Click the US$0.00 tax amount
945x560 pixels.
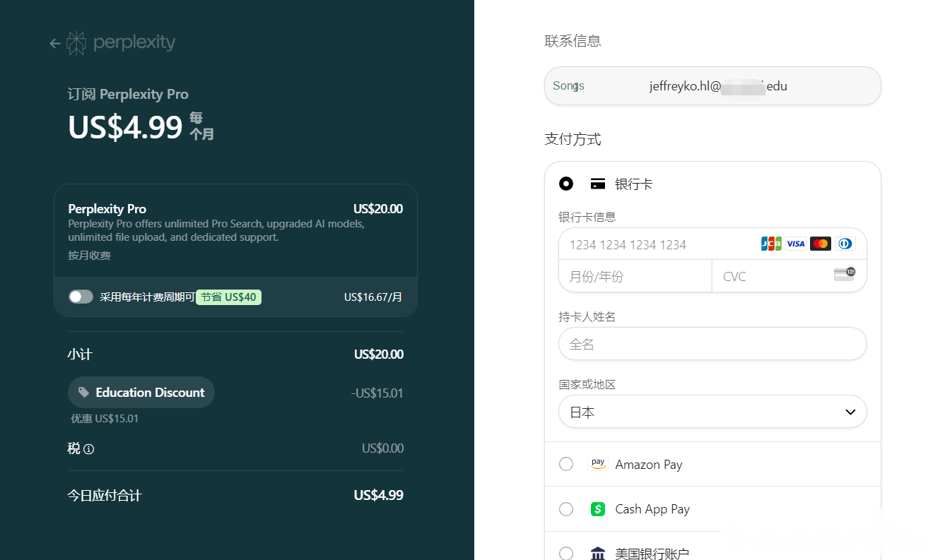click(x=382, y=448)
